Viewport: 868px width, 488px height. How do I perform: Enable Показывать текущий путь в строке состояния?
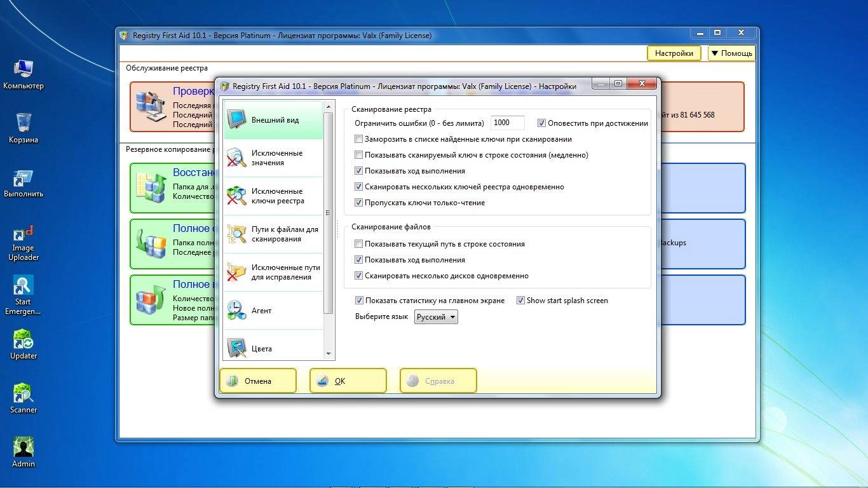click(x=359, y=244)
